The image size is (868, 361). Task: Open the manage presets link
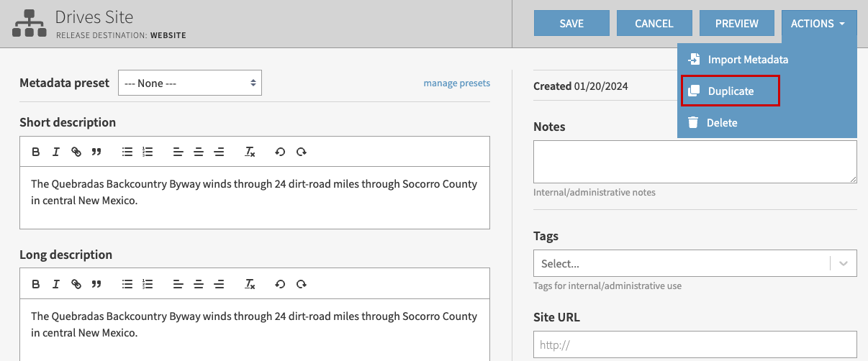coord(457,83)
